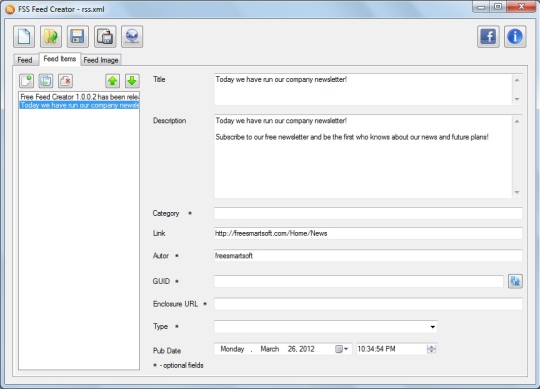Click the FSS Feed Creator title icon
The width and height of the screenshot is (540, 389).
(x=10, y=9)
